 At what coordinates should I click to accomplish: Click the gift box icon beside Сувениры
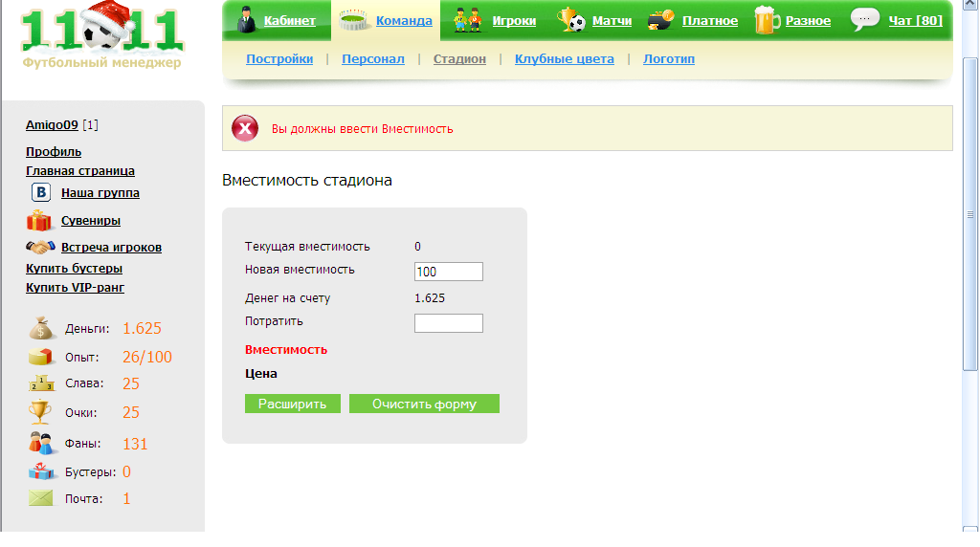(x=38, y=220)
